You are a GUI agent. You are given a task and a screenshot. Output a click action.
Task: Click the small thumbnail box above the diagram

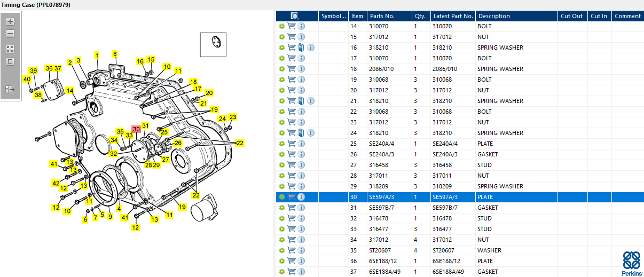click(214, 44)
